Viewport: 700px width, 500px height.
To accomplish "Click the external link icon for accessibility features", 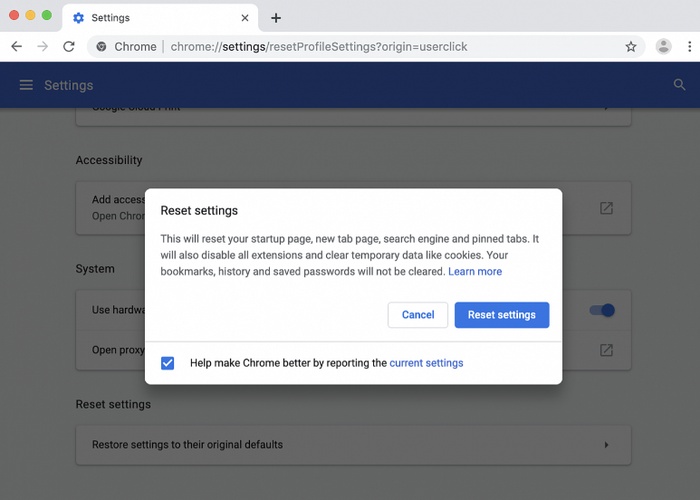I will click(x=606, y=208).
